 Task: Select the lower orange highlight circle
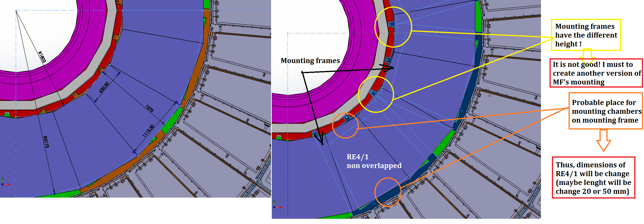click(388, 192)
